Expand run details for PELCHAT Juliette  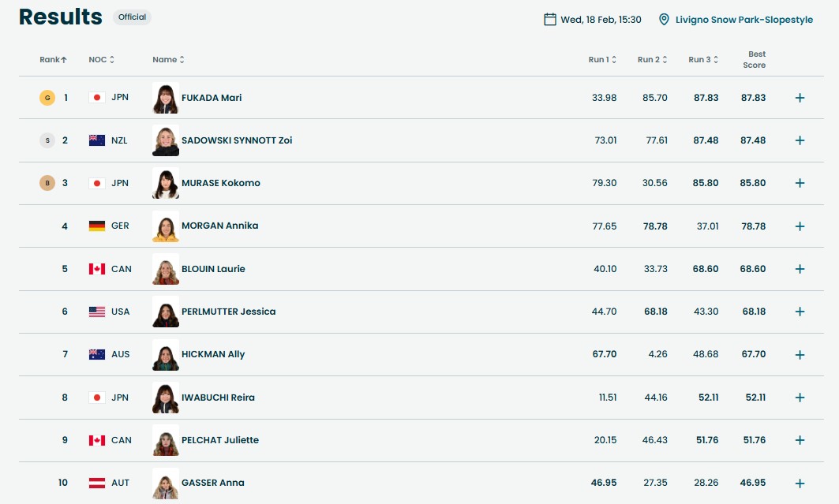(x=800, y=440)
